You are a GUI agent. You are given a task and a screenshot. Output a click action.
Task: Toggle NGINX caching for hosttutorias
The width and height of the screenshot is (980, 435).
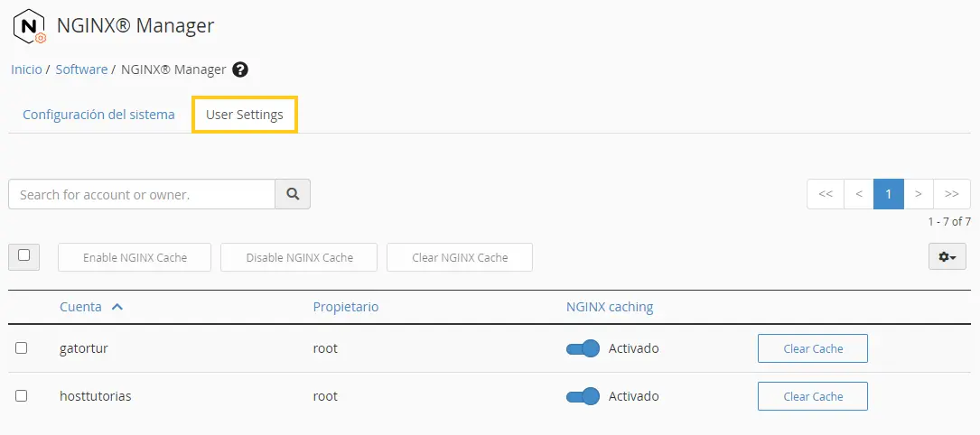pos(583,395)
